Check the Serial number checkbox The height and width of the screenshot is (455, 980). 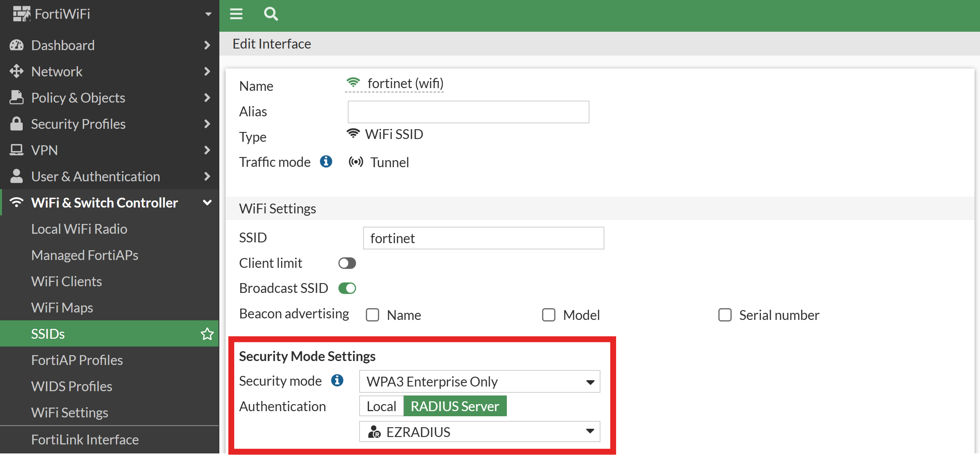tap(725, 314)
